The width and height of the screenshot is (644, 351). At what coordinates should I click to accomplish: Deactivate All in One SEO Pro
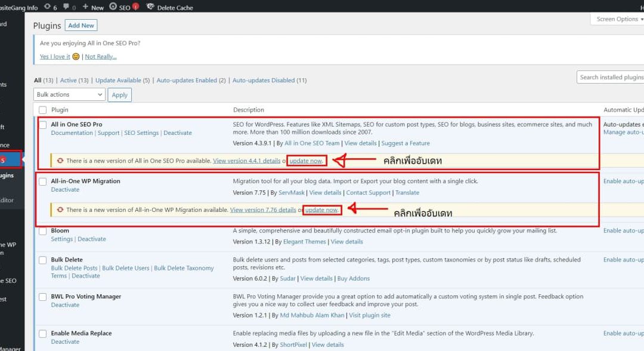coord(178,133)
